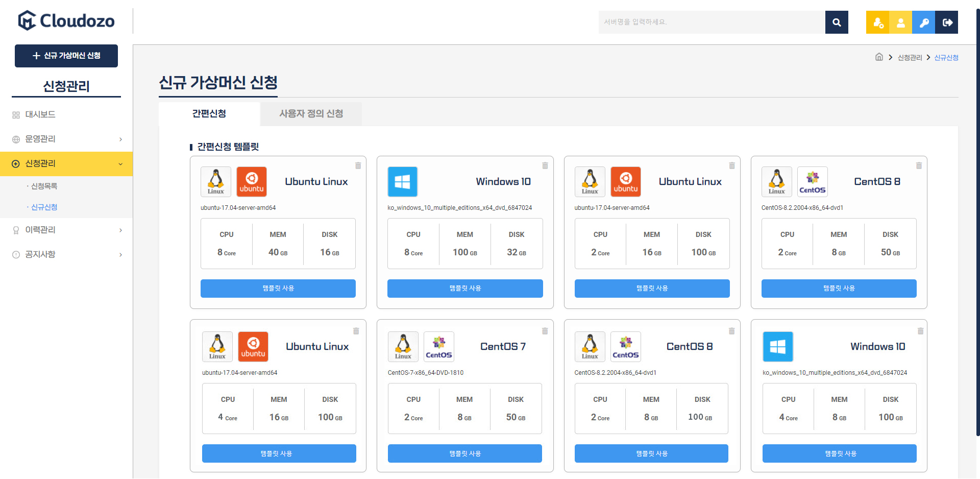Select the 간편신청 tab
This screenshot has height=479, width=980.
pos(209,113)
